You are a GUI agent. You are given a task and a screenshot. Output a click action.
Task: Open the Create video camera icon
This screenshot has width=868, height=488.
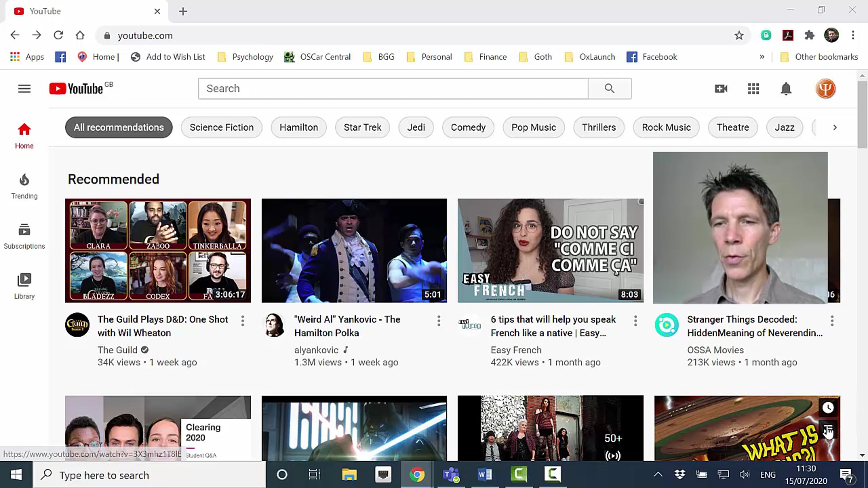click(x=721, y=89)
